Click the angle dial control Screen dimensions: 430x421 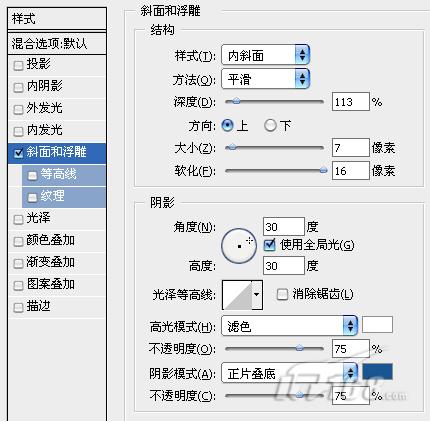coord(239,246)
